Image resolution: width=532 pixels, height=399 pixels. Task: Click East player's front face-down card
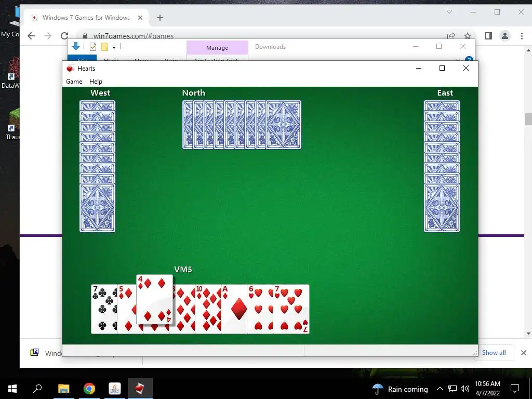click(442, 208)
